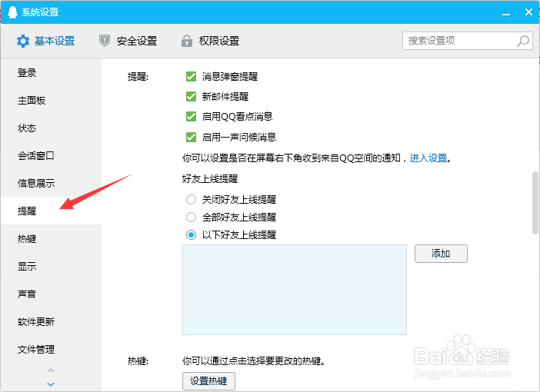Click the padlock icon beside 权限设置
Image resolution: width=540 pixels, height=392 pixels.
coord(187,41)
